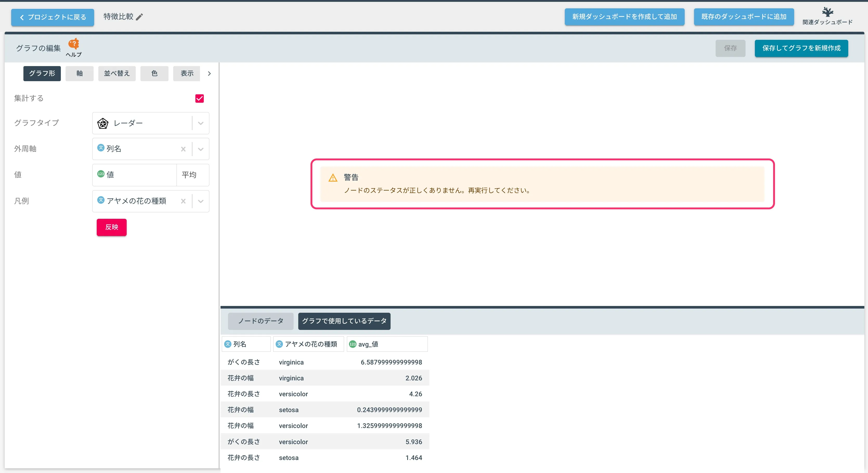This screenshot has height=473, width=868.
Task: Select the グラフ形 tab
Action: pos(42,73)
